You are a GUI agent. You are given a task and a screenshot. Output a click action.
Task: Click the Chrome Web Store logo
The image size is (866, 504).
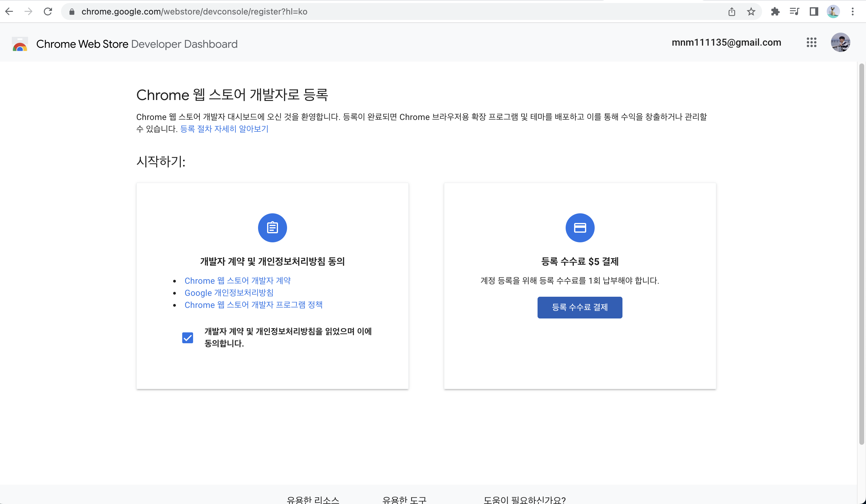20,44
